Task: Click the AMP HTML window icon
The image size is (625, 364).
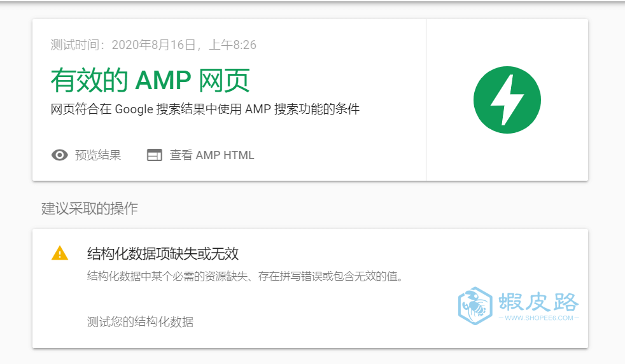Action: tap(155, 155)
